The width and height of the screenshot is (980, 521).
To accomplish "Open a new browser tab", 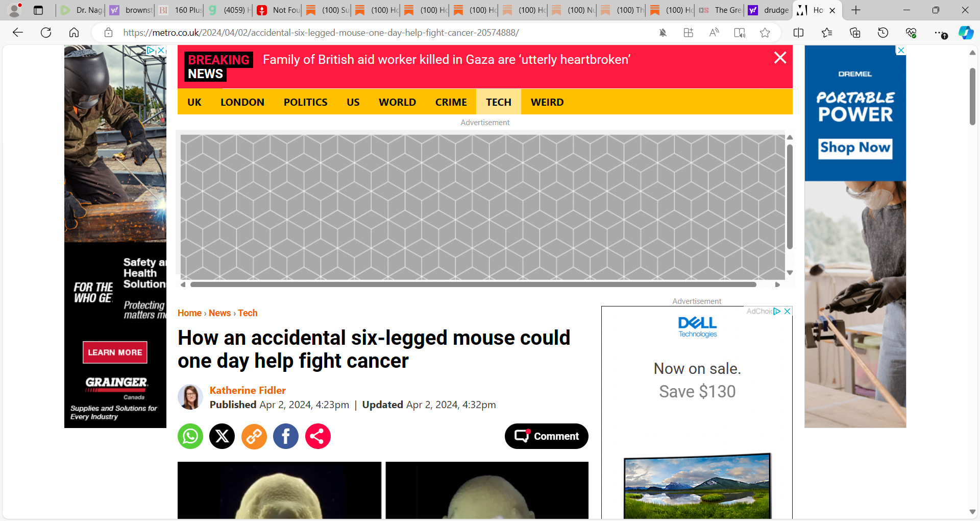I will [x=856, y=10].
